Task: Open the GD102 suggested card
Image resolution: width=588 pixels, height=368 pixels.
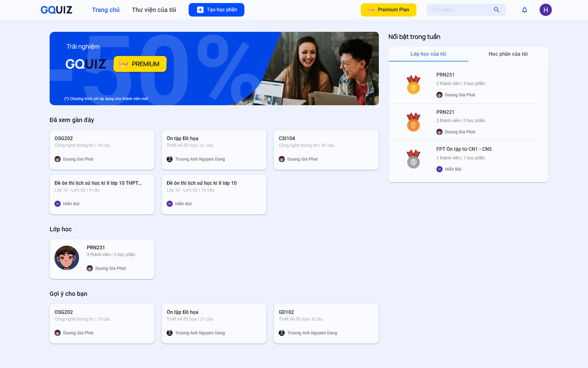Action: point(326,323)
